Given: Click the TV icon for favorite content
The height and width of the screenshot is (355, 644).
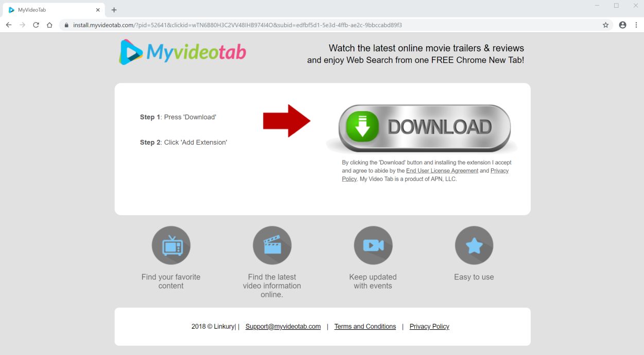Looking at the screenshot, I should coord(171,245).
